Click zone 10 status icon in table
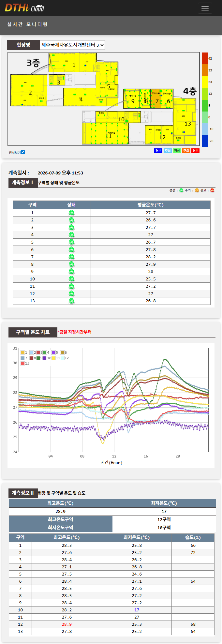This screenshot has width=222, height=644. pos(71,279)
